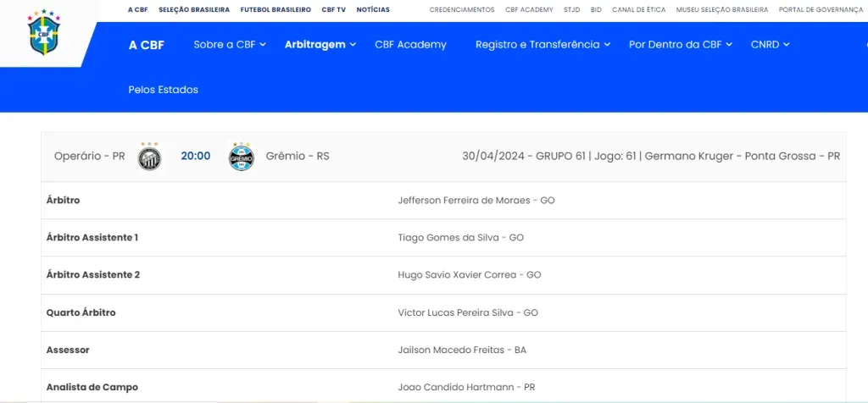The height and width of the screenshot is (403, 868).
Task: Click the match date and venue text
Action: pos(651,157)
